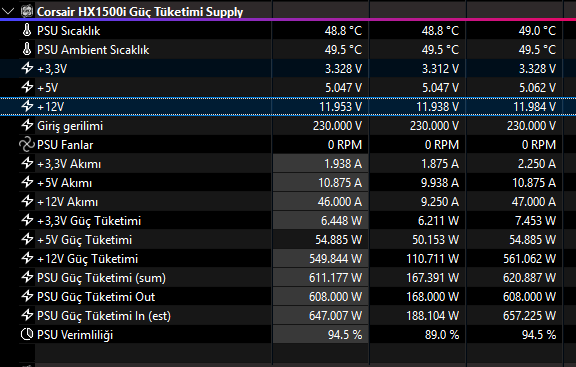Image resolution: width=576 pixels, height=367 pixels.
Task: Click lightning icon for PSU Güç Tüketimi Out
Action: [x=27, y=296]
